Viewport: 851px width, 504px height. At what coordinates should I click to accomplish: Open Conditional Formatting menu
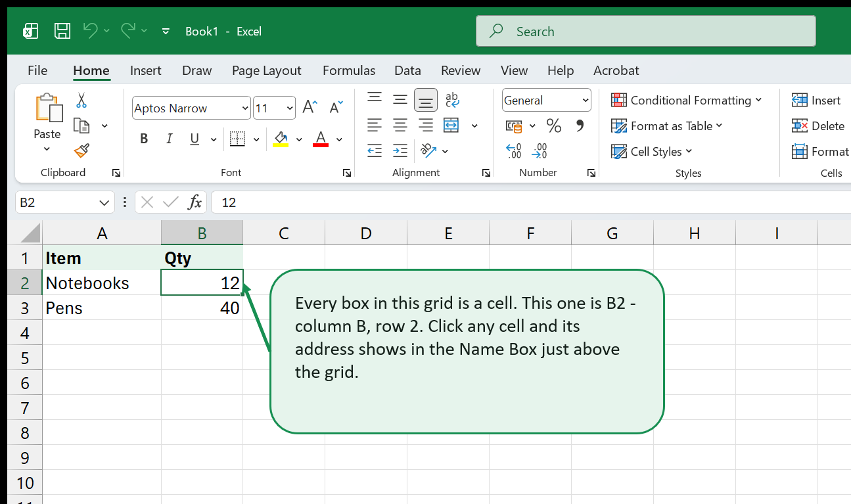pyautogui.click(x=686, y=100)
